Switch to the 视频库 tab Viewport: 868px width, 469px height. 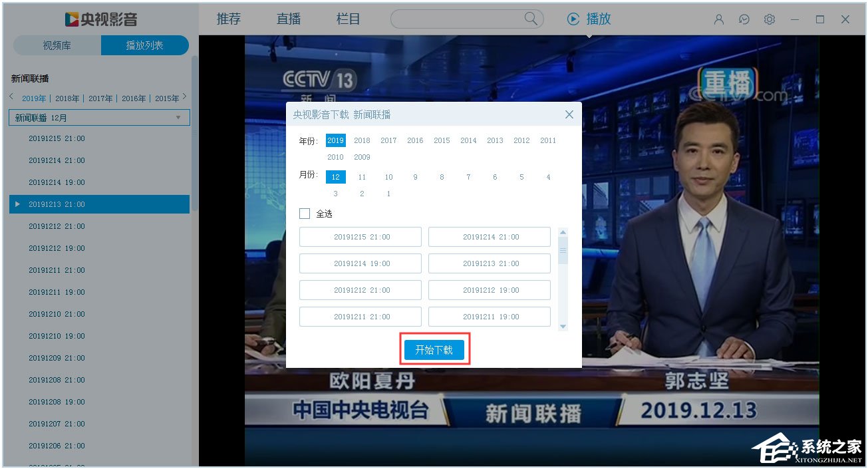(57, 45)
